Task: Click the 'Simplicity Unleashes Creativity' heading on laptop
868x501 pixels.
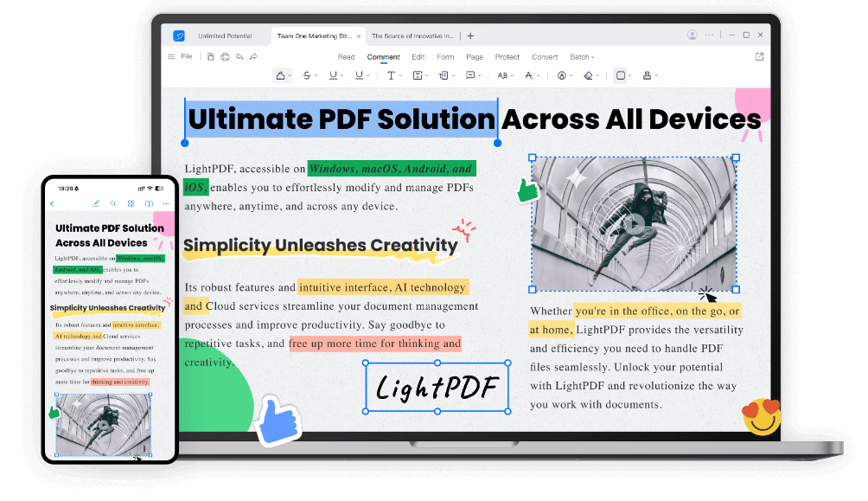Action: (x=321, y=245)
